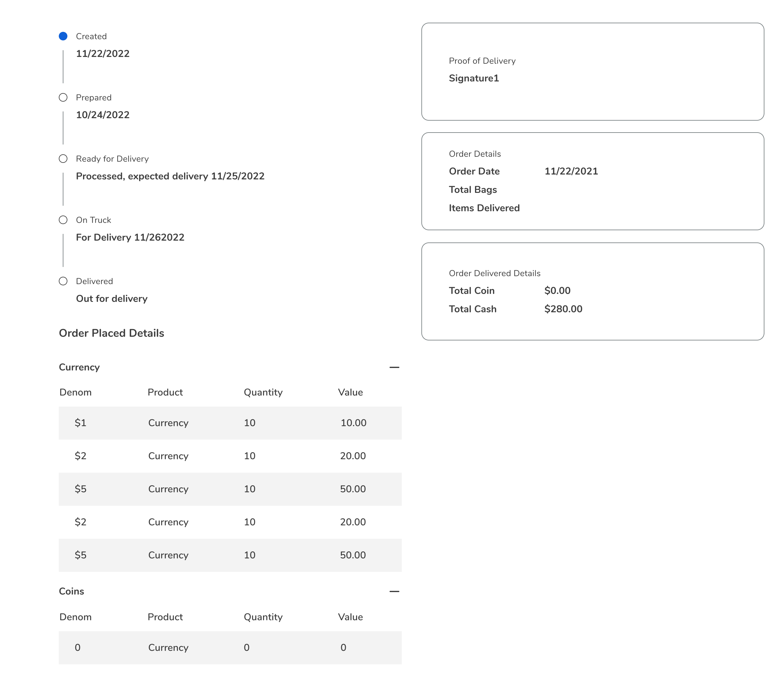Click the Order Placed Details heading

point(111,333)
